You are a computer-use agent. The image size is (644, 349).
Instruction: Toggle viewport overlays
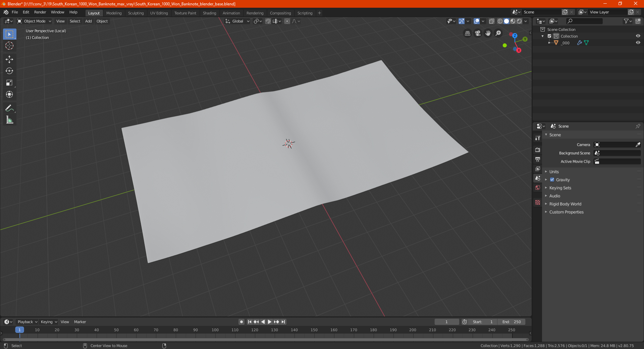pos(477,21)
